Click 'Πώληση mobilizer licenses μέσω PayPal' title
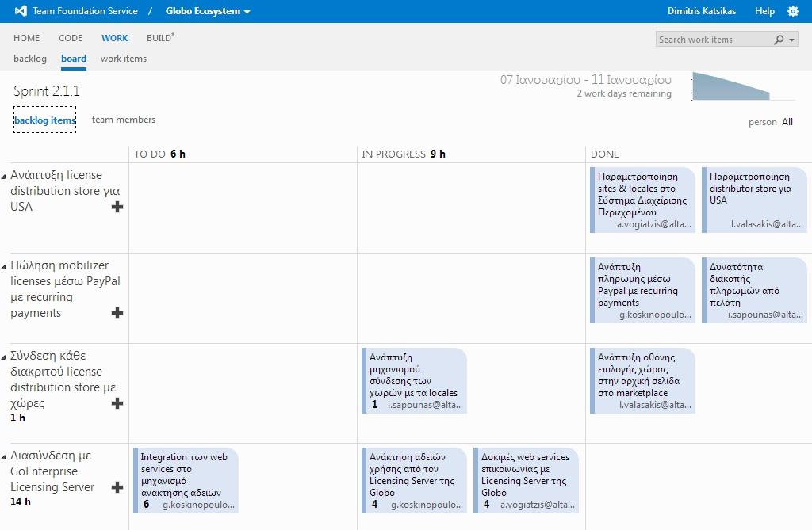 [65, 289]
